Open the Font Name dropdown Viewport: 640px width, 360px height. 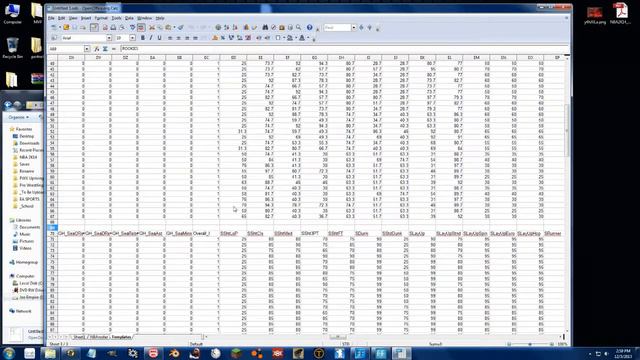pos(109,38)
